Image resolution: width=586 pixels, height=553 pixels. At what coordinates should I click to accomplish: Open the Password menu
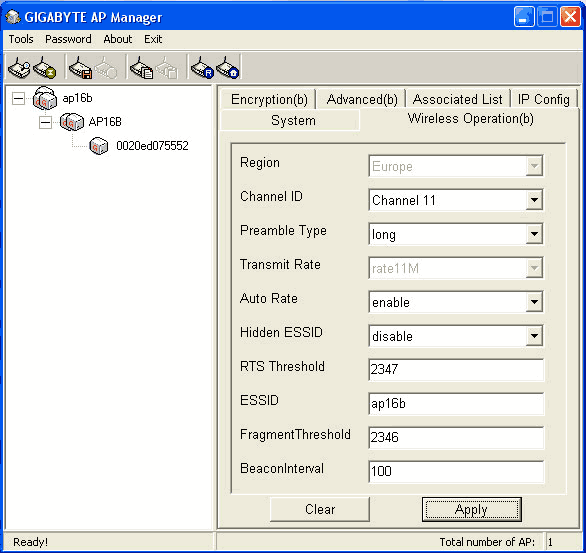[x=68, y=39]
